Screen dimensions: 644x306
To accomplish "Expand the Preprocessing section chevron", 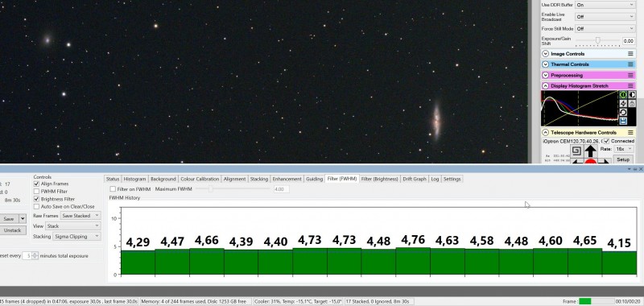I will [546, 75].
